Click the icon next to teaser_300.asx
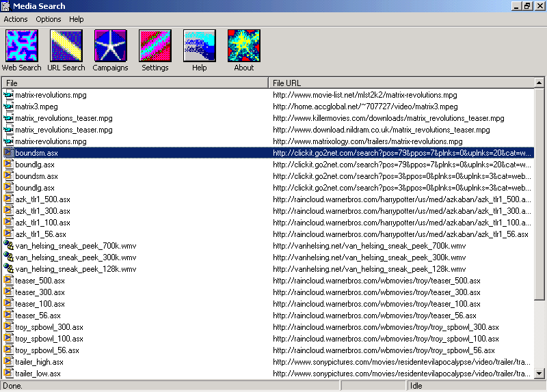Image resolution: width=547 pixels, height=392 pixels. [8, 292]
